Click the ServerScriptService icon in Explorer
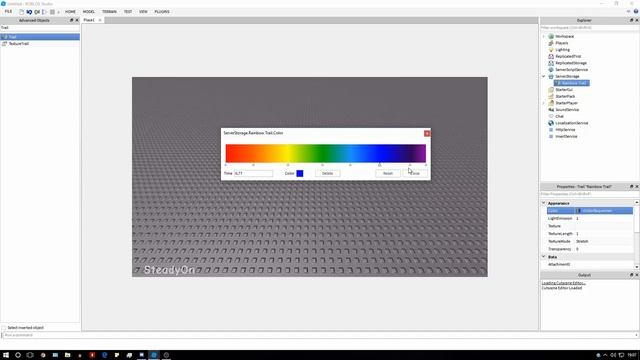This screenshot has height=360, width=640. coord(551,69)
